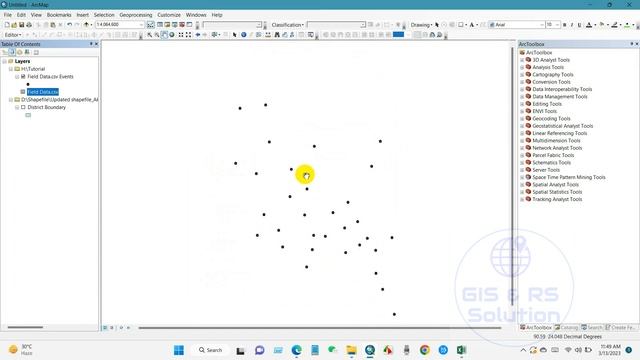This screenshot has height=360, width=640.
Task: Click the Fixed Zoom Out icon
Action: coord(188,35)
